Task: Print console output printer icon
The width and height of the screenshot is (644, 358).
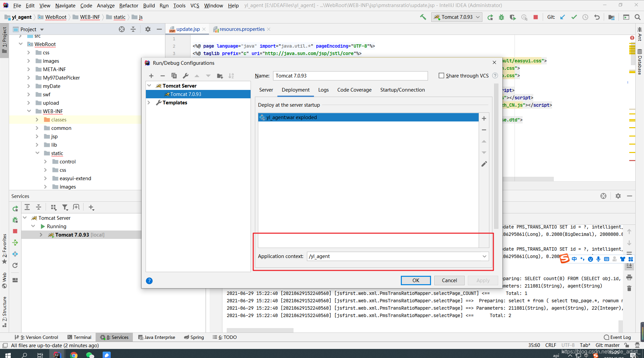Action: 629,277
